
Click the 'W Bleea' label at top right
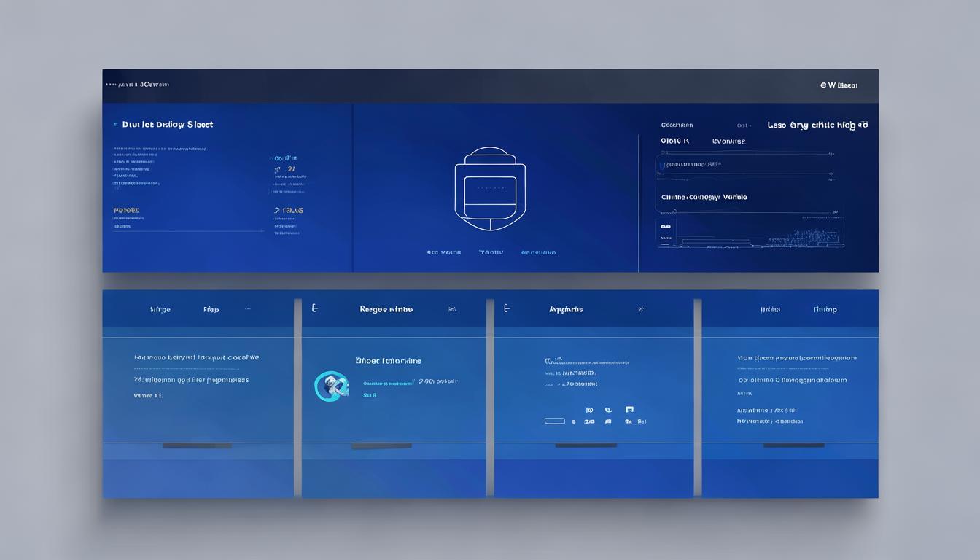coord(839,85)
